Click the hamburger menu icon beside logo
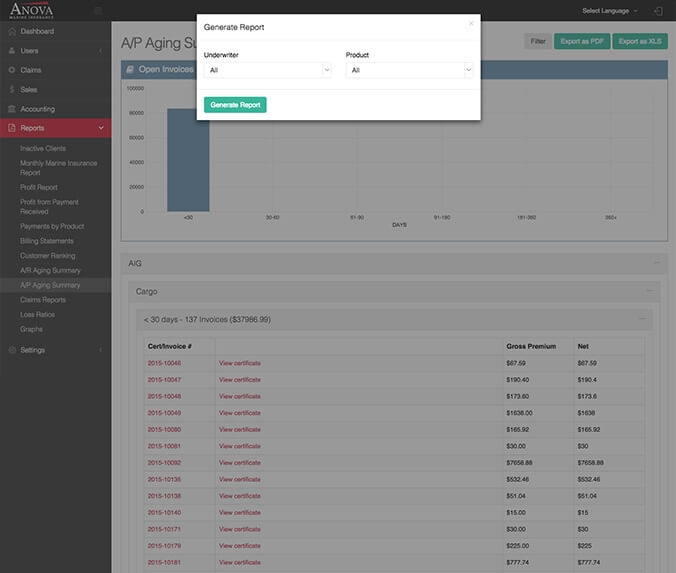Viewport: 676px width, 573px height. [97, 11]
